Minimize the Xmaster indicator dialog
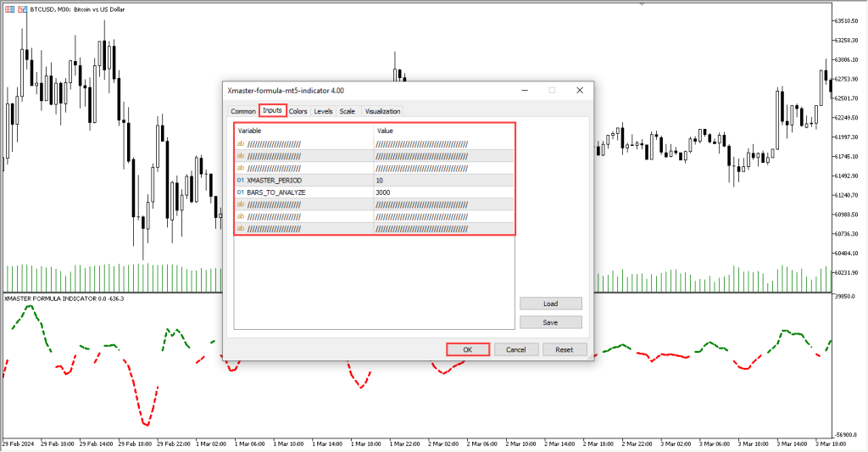The image size is (868, 452). click(525, 90)
